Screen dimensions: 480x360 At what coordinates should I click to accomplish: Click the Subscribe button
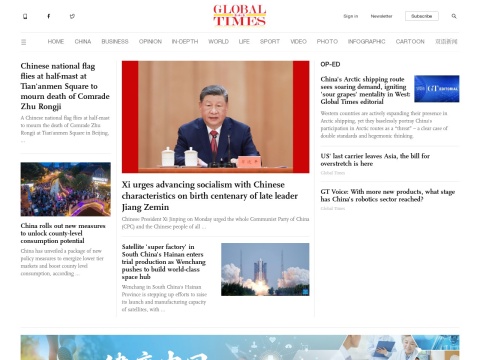point(422,16)
